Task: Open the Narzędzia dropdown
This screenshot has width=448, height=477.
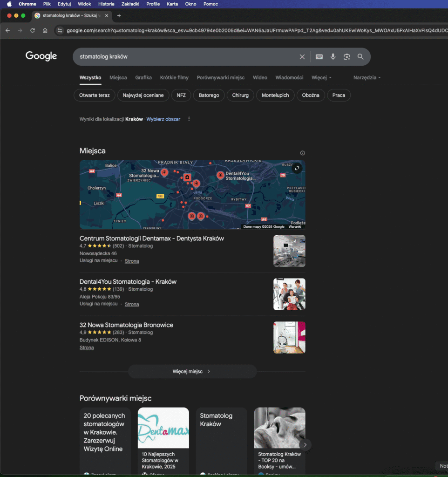Action: coord(367,78)
